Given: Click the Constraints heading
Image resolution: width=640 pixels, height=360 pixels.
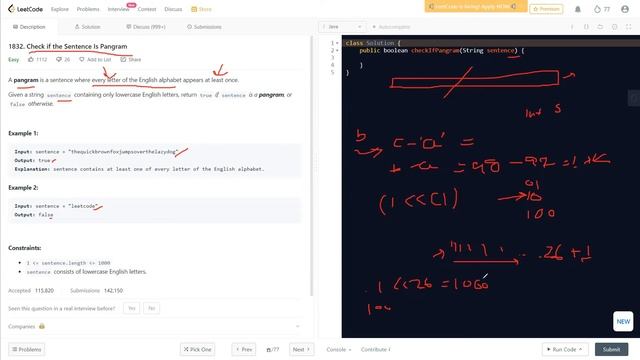Looking at the screenshot, I should (24, 248).
